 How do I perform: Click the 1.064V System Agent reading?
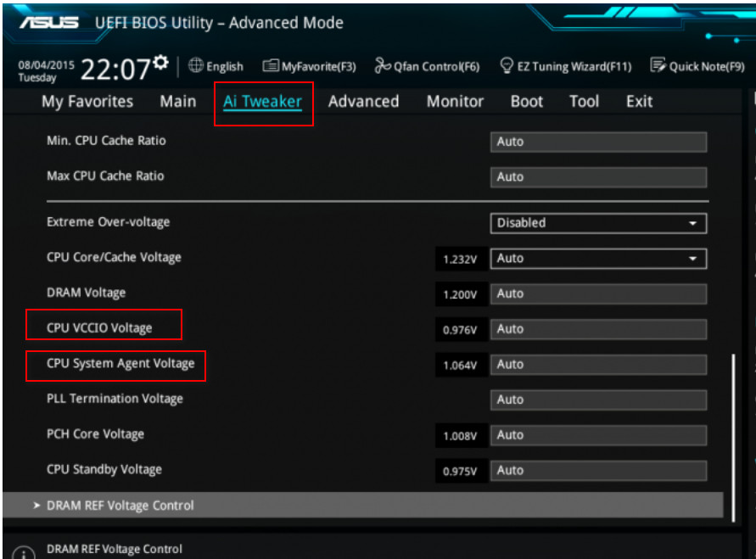(x=460, y=366)
